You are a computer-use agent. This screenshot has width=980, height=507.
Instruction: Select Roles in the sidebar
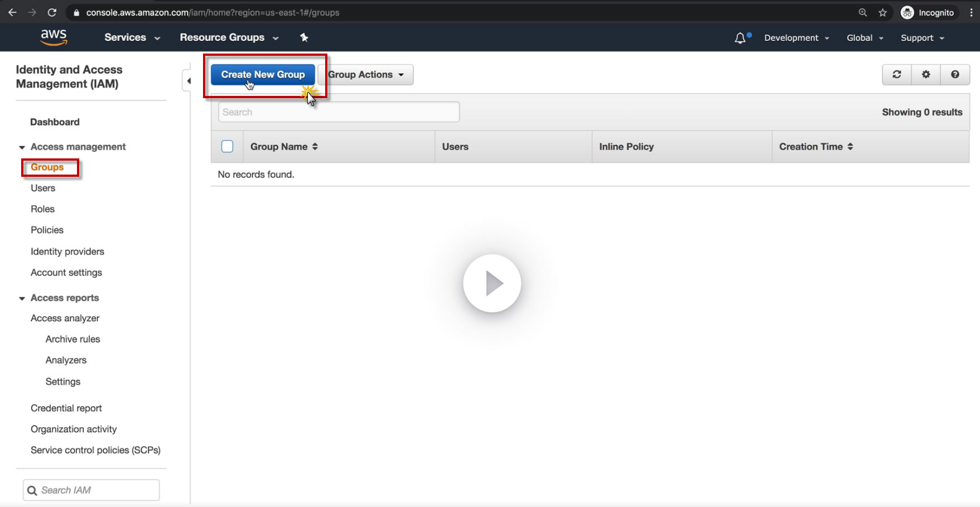42,209
